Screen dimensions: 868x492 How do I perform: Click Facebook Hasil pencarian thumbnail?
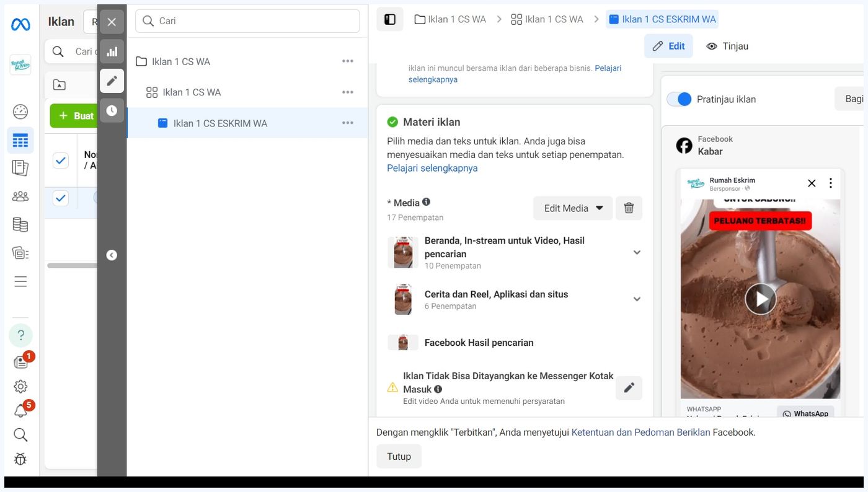click(403, 343)
